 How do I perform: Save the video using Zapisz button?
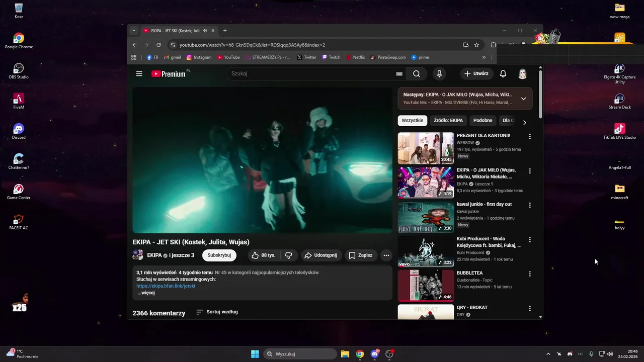pos(361,255)
